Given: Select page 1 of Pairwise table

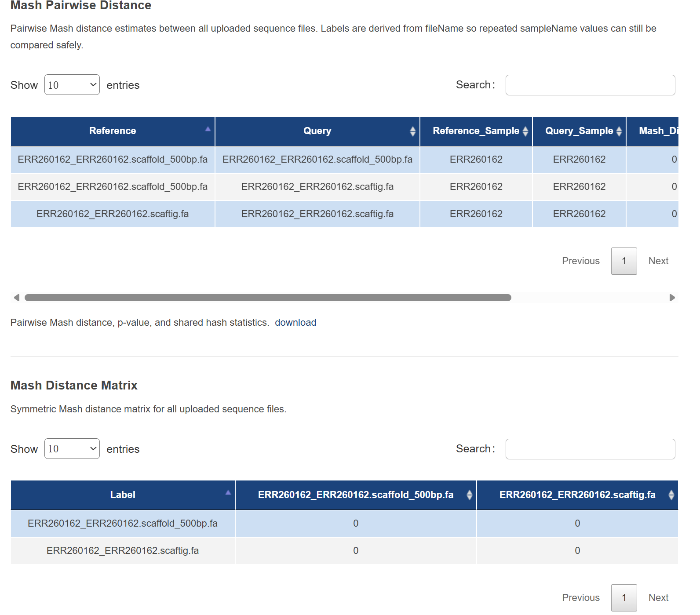Looking at the screenshot, I should [624, 261].
